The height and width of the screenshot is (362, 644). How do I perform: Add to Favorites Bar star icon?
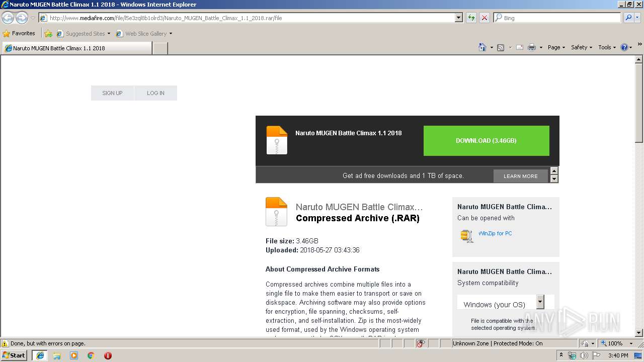click(x=48, y=34)
